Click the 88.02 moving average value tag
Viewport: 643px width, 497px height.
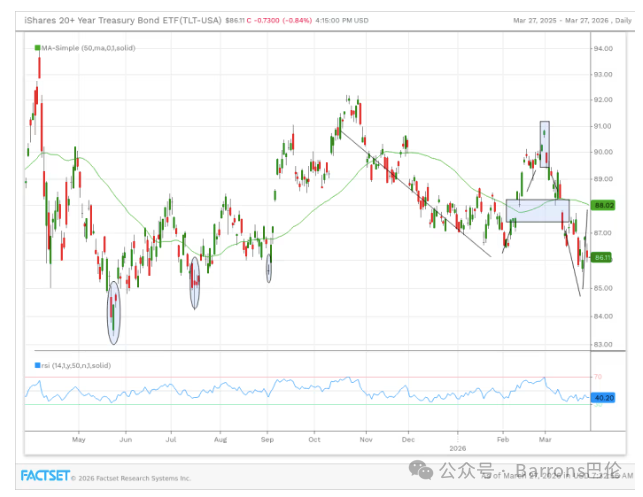(x=604, y=205)
